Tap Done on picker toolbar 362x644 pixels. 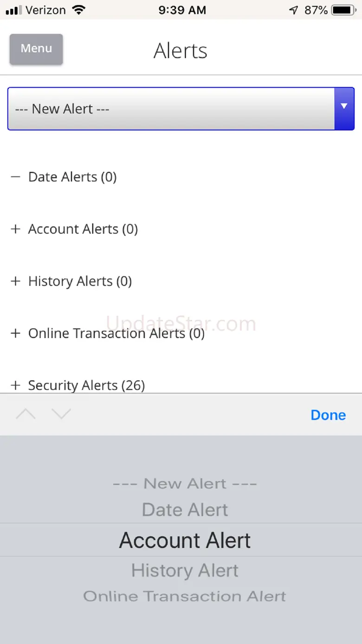pyautogui.click(x=328, y=415)
